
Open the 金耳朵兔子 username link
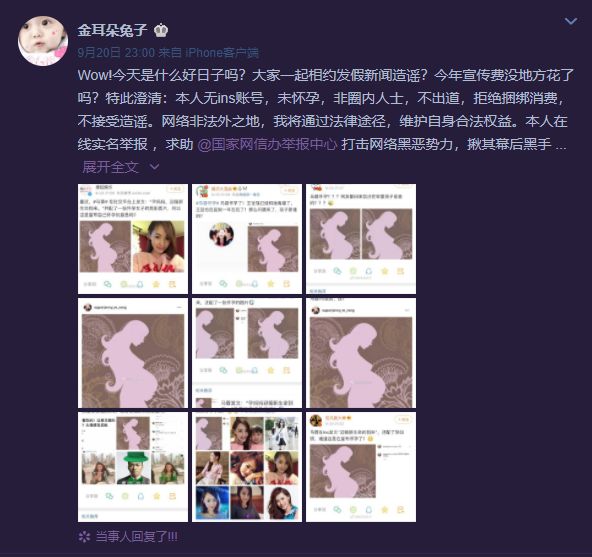[x=112, y=30]
